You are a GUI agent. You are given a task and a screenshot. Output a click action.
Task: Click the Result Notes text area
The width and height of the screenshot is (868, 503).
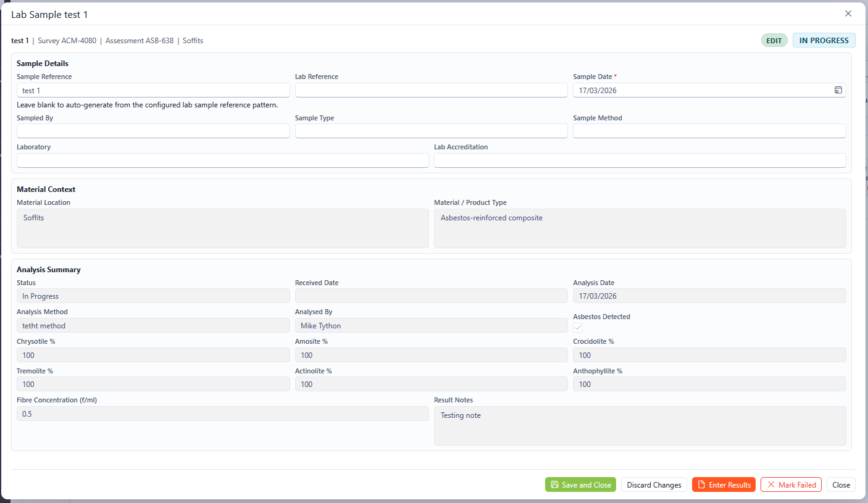click(640, 425)
